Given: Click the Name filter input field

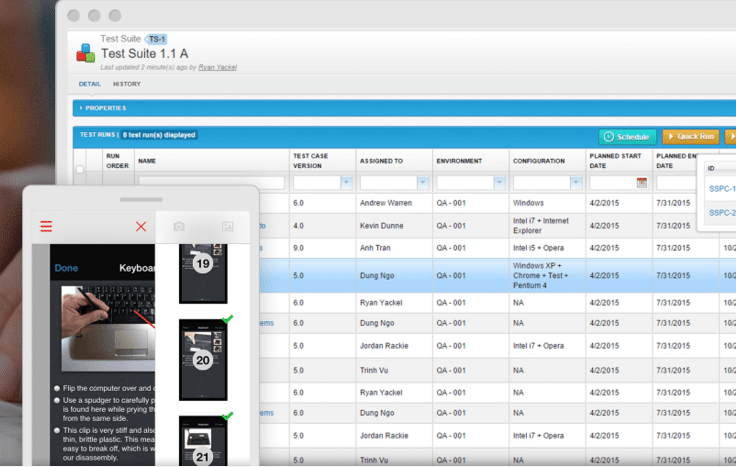Looking at the screenshot, I should [211, 183].
